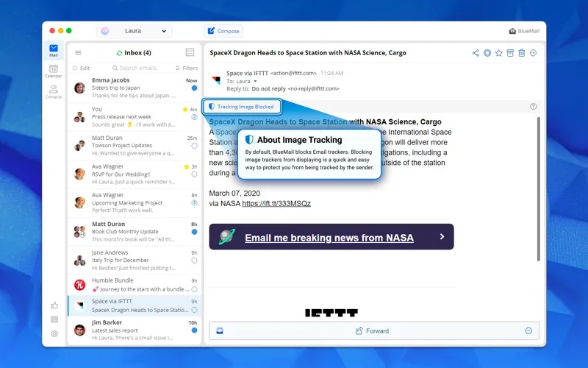Click the star on Press release email

tap(185, 109)
